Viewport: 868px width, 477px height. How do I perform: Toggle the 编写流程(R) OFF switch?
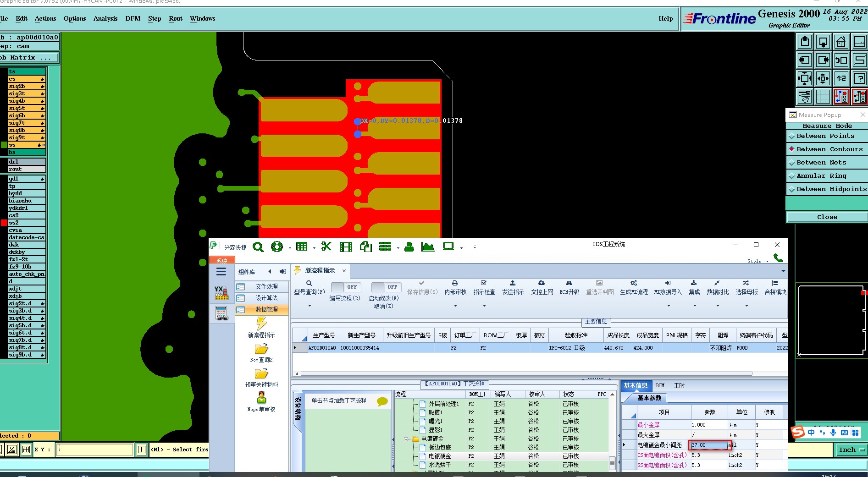coord(346,287)
